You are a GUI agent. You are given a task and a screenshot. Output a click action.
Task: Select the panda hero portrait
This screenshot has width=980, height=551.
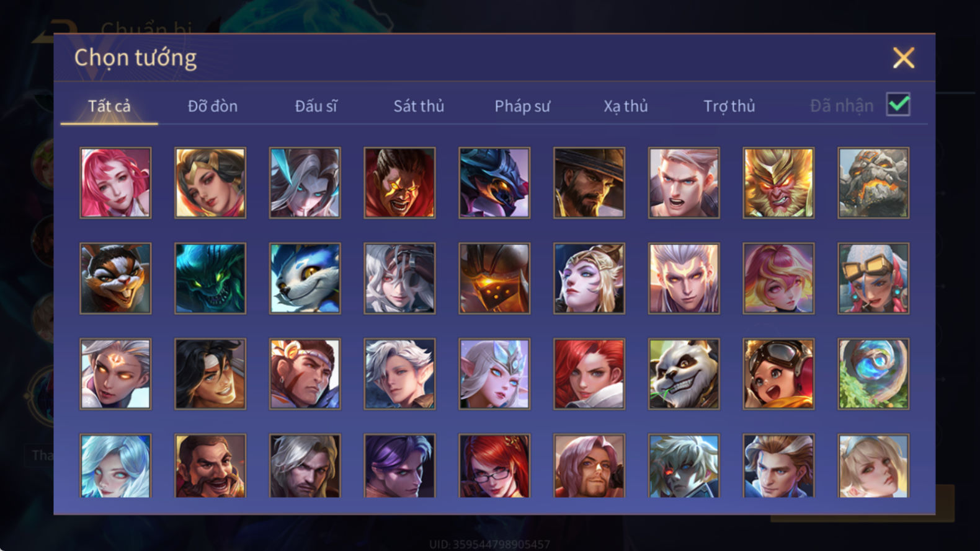point(684,374)
